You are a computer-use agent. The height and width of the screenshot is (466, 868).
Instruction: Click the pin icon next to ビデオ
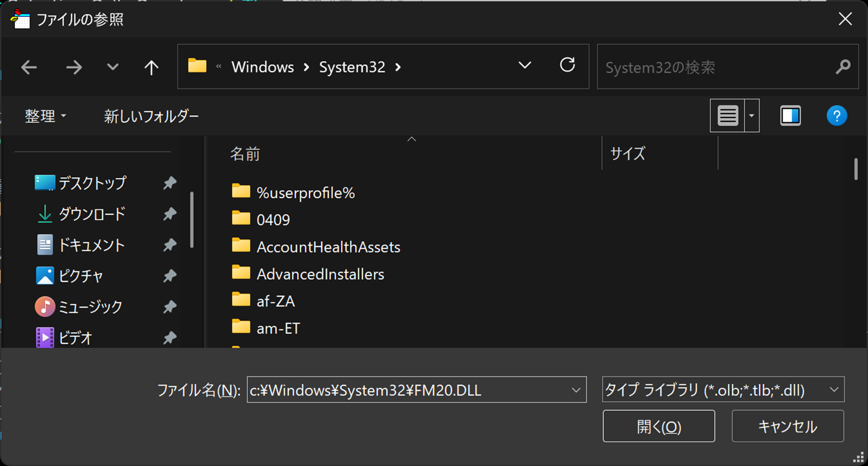tap(170, 337)
